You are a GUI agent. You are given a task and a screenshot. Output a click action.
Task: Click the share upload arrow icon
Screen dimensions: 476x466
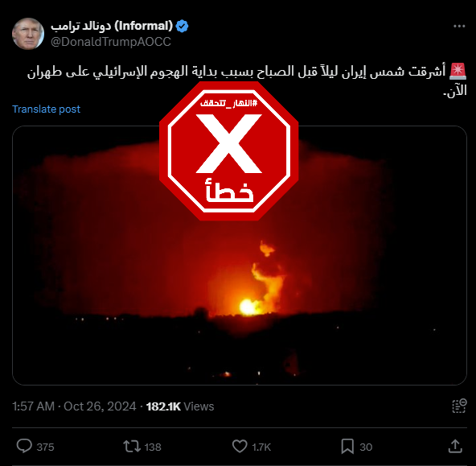pyautogui.click(x=455, y=446)
